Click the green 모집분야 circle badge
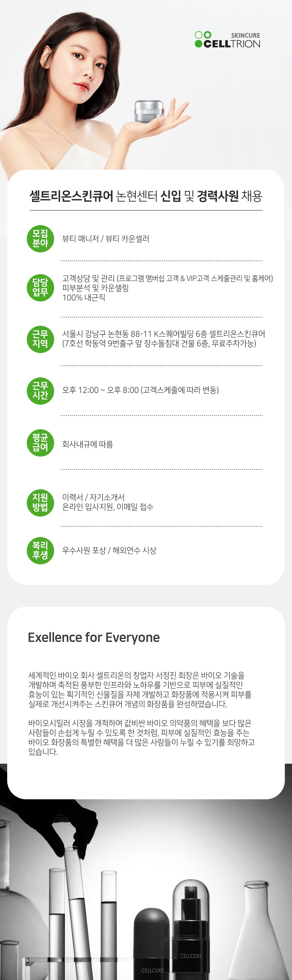 pyautogui.click(x=40, y=239)
